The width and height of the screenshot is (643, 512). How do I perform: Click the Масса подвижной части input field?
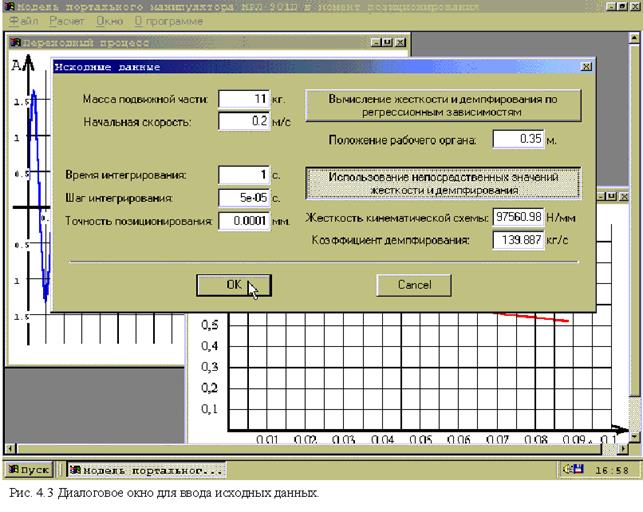pos(244,100)
